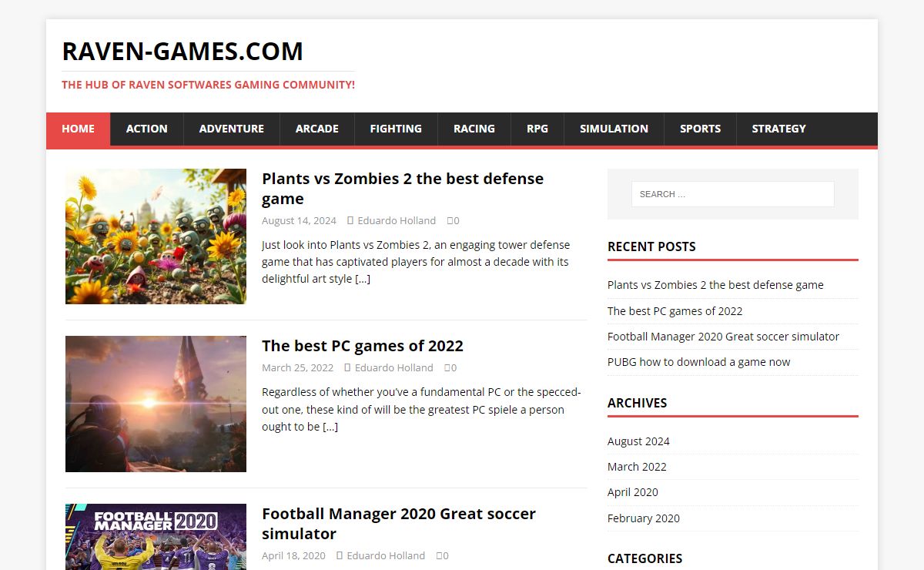Open the February 2020 archive
The width and height of the screenshot is (924, 570).
(644, 518)
